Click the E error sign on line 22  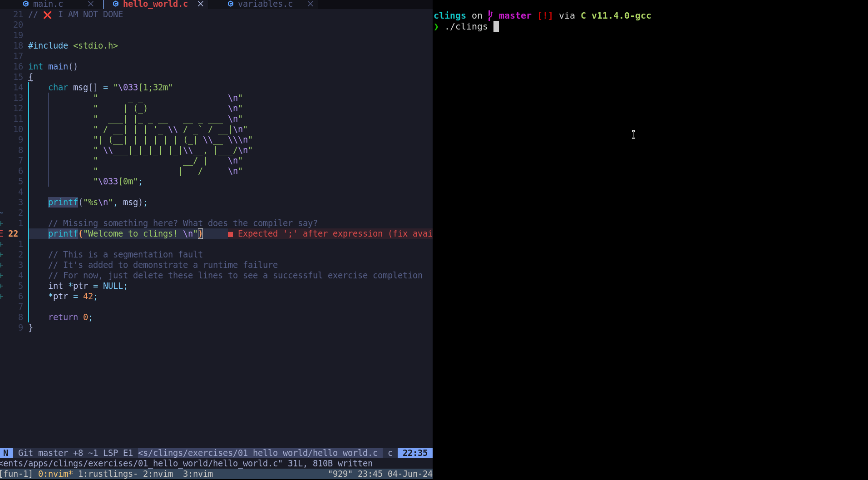coord(2,234)
